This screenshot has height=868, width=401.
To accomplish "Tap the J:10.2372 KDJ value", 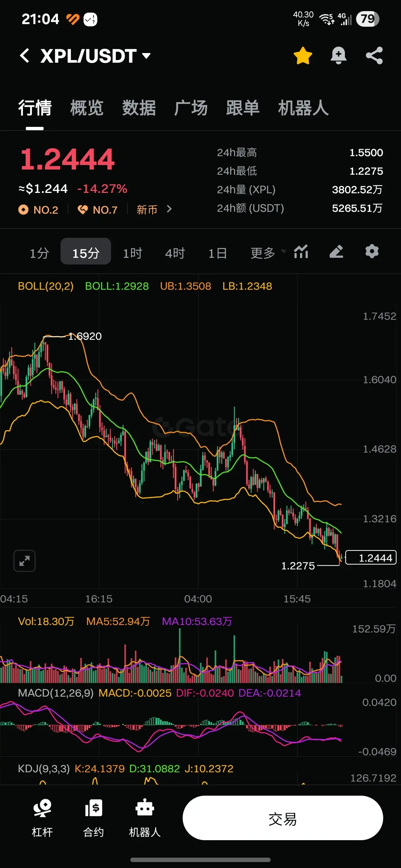I will [209, 769].
